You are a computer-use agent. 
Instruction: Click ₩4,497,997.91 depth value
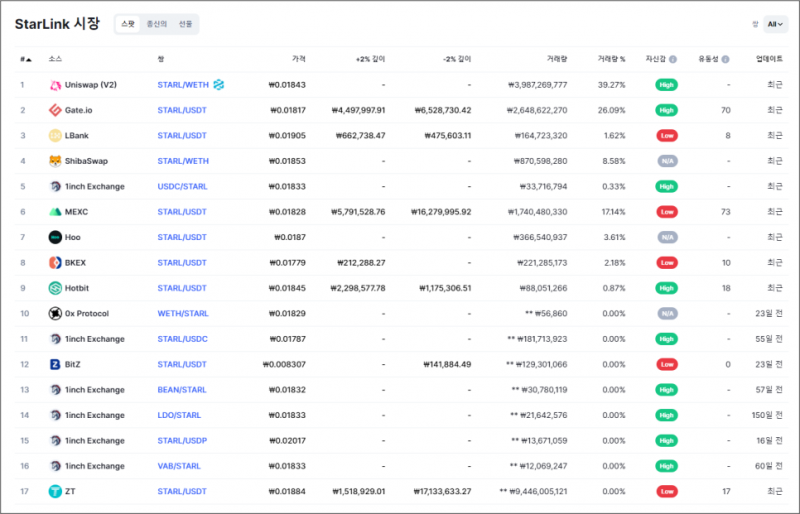click(x=359, y=110)
